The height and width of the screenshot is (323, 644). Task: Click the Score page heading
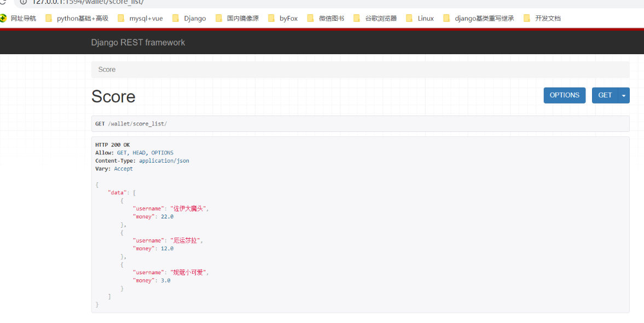point(113,96)
